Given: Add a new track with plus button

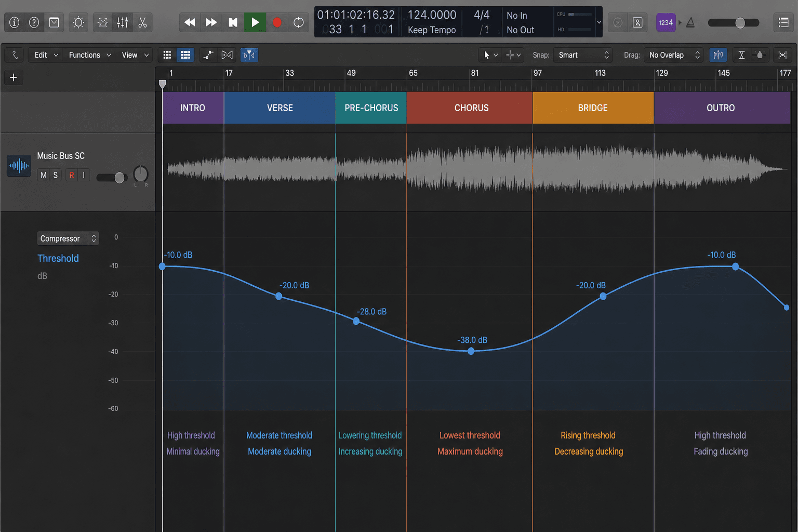Looking at the screenshot, I should (x=14, y=77).
